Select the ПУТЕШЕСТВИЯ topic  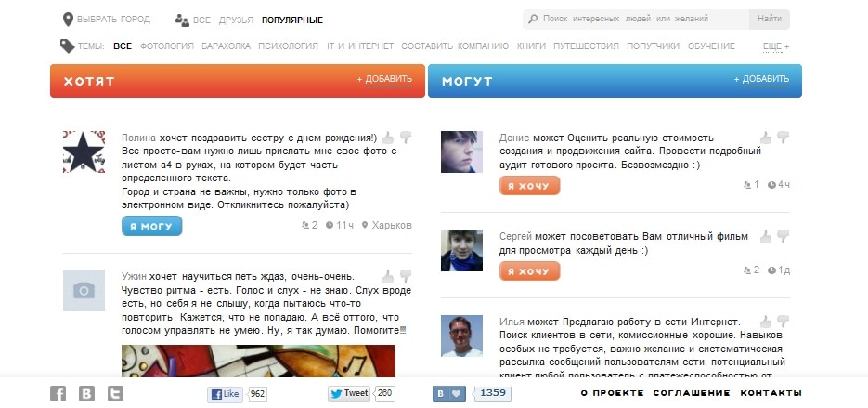click(586, 46)
